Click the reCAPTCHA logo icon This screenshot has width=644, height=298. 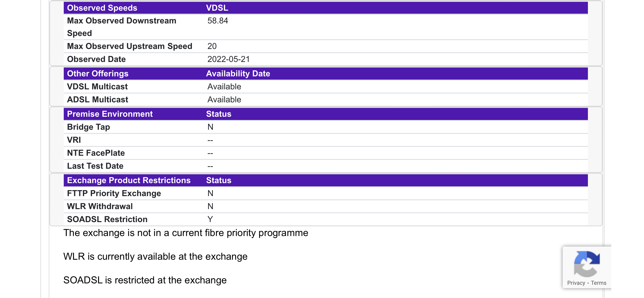pyautogui.click(x=587, y=263)
